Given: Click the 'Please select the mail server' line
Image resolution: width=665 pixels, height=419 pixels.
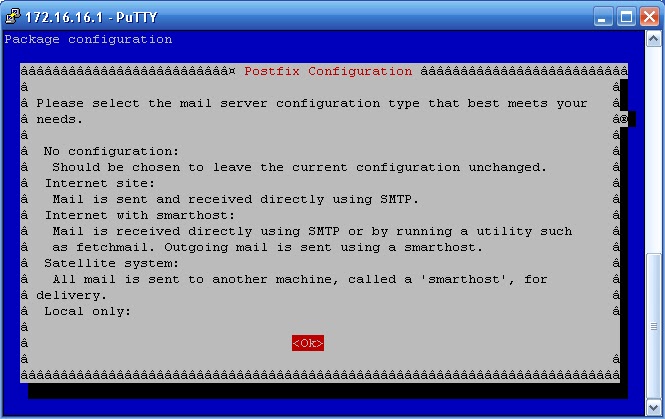Looking at the screenshot, I should [x=312, y=103].
